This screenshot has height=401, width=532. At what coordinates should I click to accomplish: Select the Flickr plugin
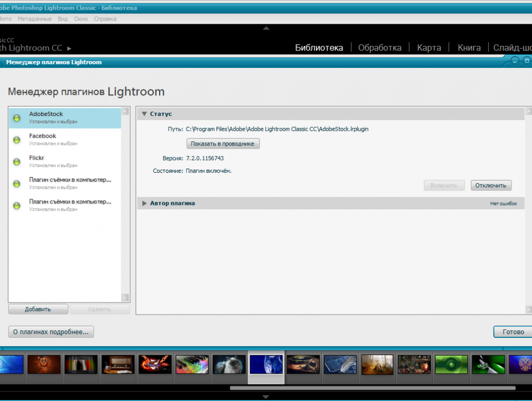point(65,161)
